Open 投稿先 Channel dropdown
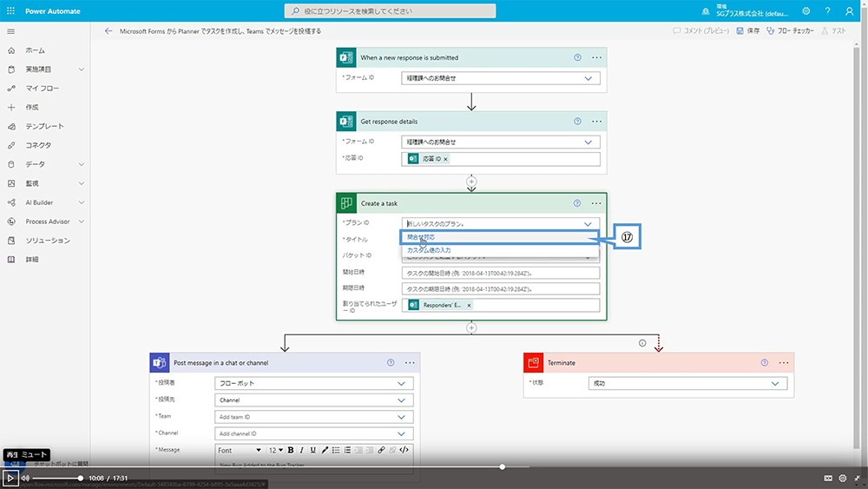 (x=313, y=400)
